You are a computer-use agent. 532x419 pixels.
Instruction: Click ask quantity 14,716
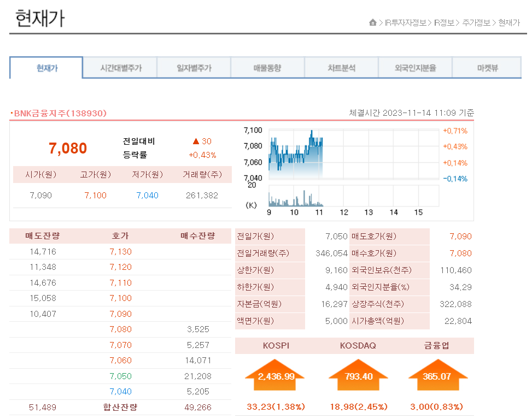[x=43, y=251]
